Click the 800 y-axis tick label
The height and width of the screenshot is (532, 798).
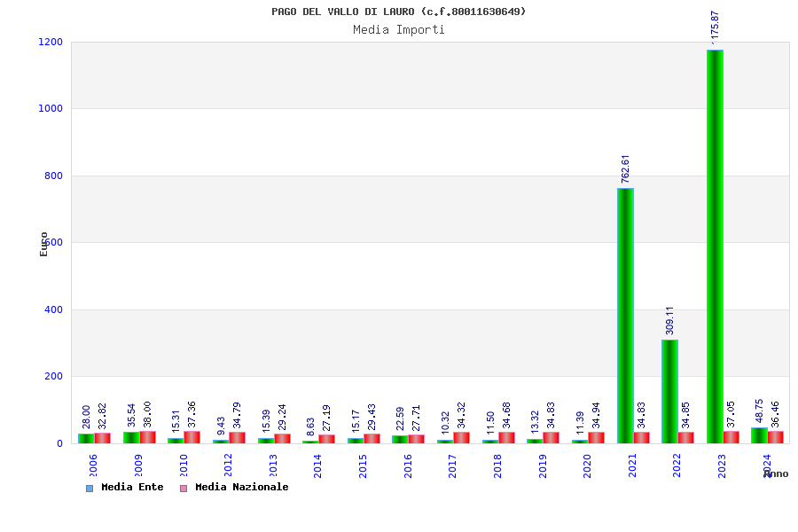coord(53,176)
